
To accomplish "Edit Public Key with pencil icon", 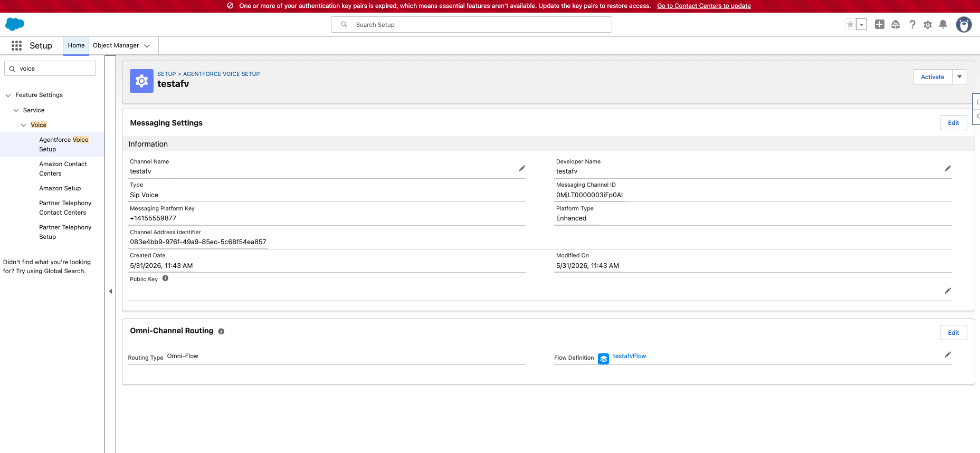I will (948, 291).
